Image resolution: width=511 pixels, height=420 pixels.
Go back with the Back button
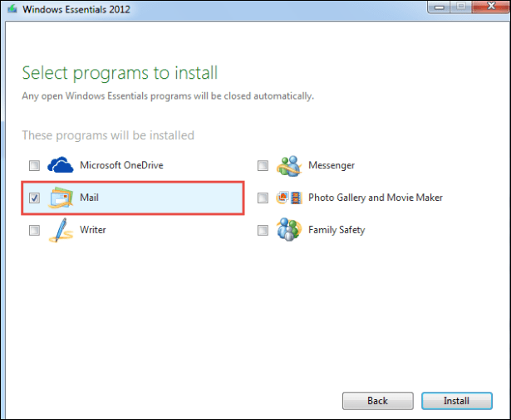tap(378, 401)
